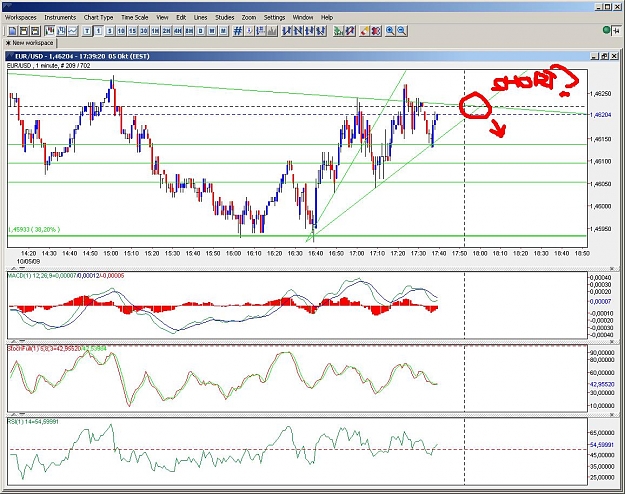Image resolution: width=625 pixels, height=494 pixels.
Task: Click the 17:00 time axis label
Action: (x=357, y=254)
